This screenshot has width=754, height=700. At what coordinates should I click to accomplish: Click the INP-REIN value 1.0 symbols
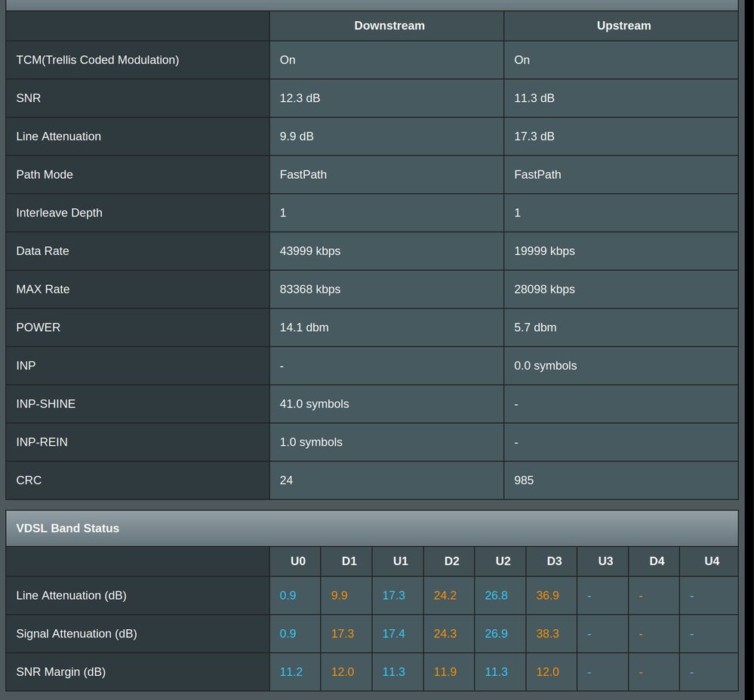(311, 442)
